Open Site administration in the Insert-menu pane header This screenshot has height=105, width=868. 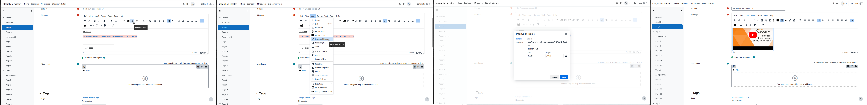[275, 4]
